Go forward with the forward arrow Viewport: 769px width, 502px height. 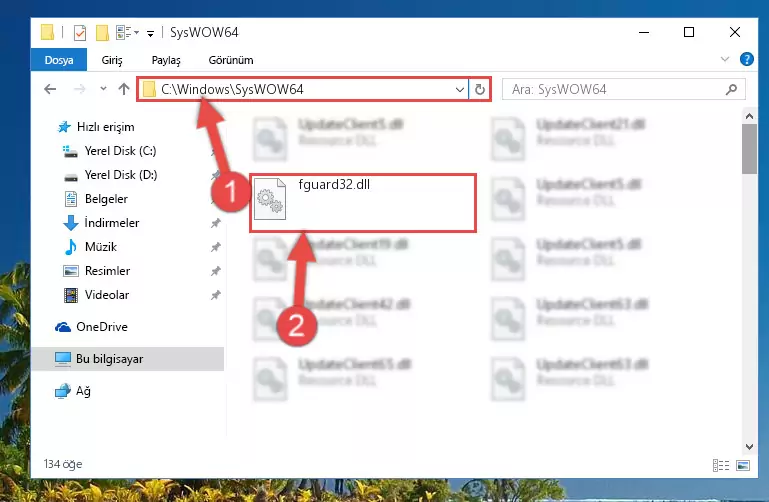79,89
